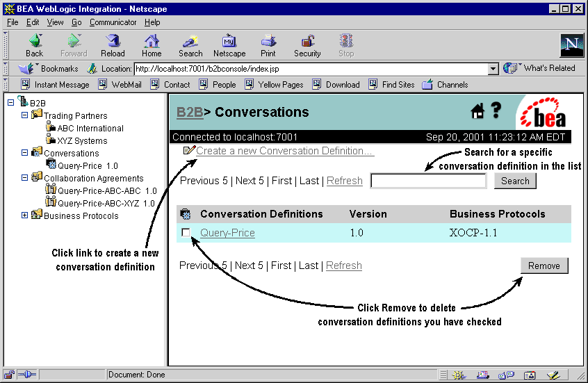Open Find Sites toolbar item

pos(391,85)
